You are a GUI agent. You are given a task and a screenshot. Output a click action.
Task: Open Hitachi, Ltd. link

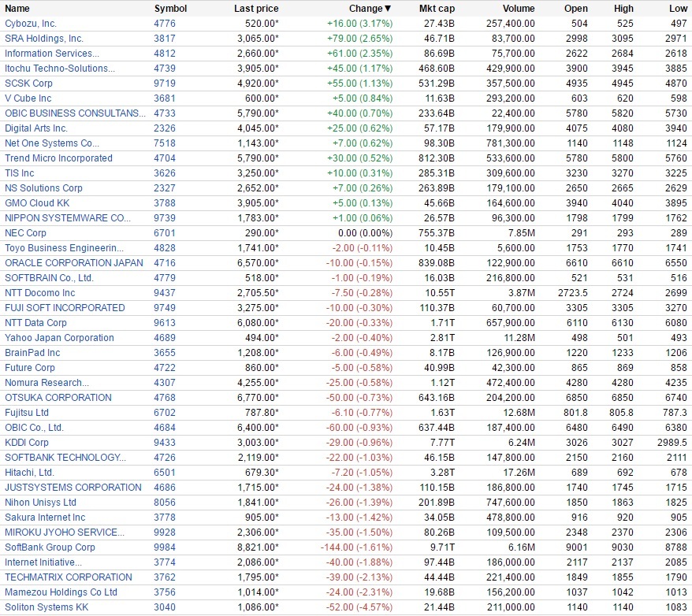point(30,473)
